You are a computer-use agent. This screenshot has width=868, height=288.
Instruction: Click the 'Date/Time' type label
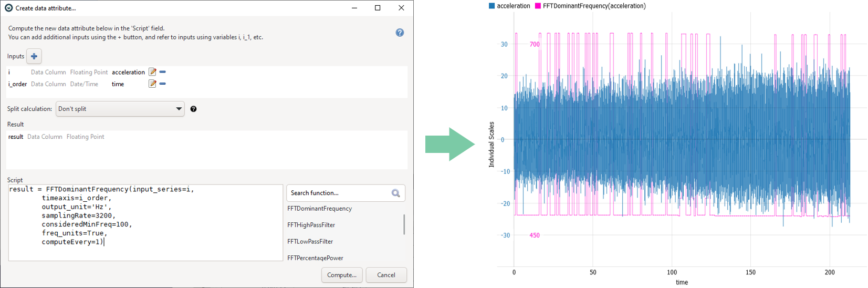pos(84,84)
